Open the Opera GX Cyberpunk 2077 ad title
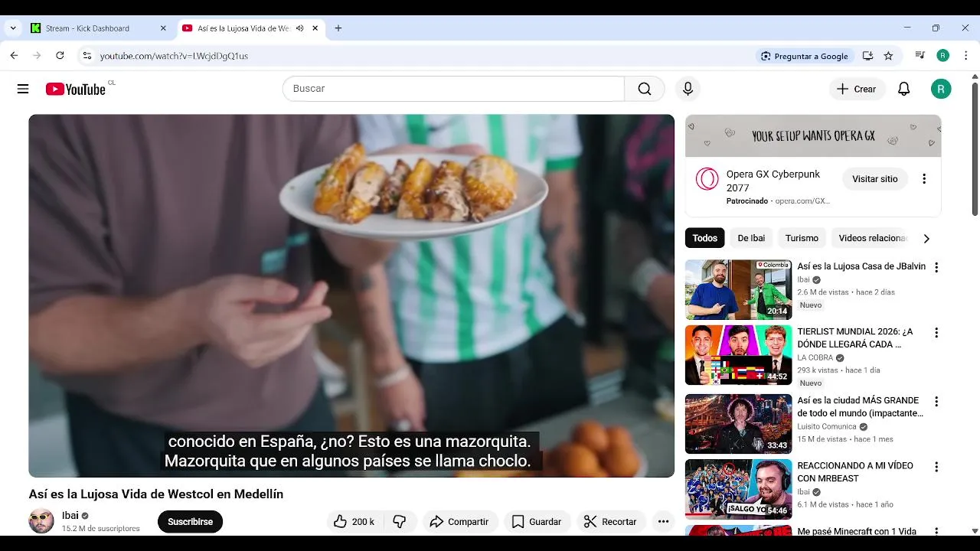Screen dimensions: 980x551 click(773, 181)
